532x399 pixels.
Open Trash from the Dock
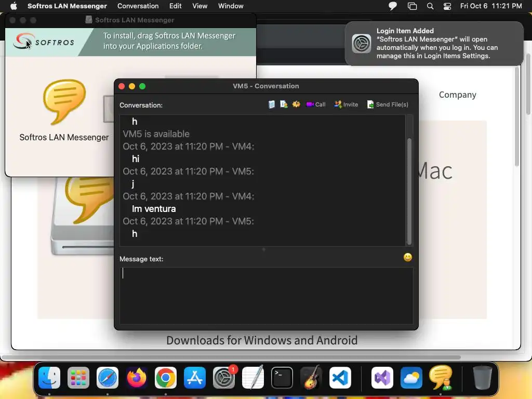click(x=482, y=377)
